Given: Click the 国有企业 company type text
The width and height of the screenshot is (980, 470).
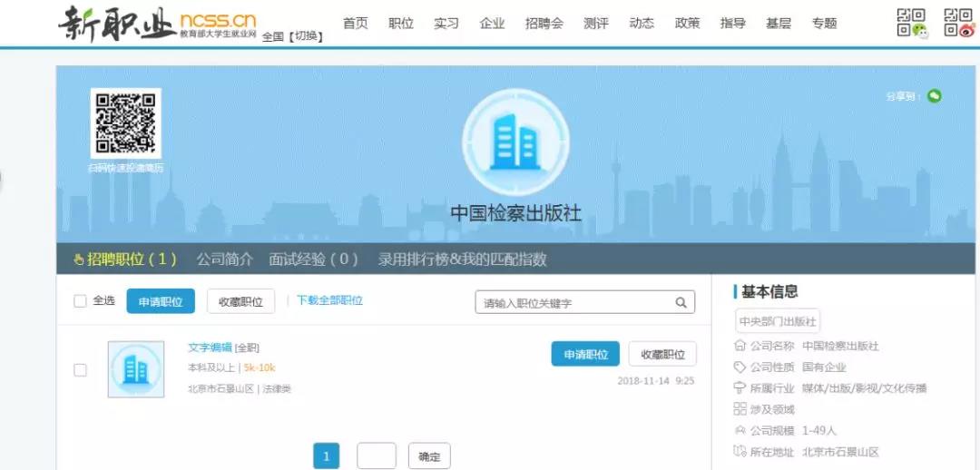Looking at the screenshot, I should tap(824, 367).
